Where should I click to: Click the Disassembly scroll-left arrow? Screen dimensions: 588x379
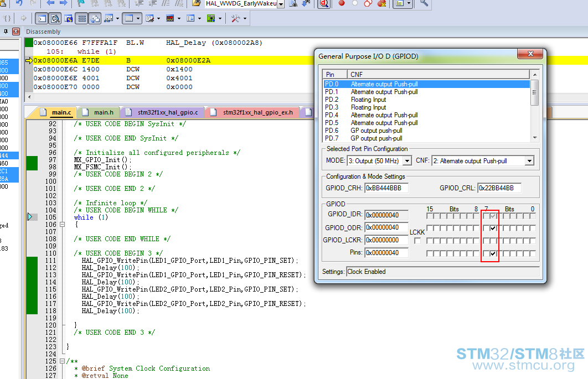tap(29, 97)
